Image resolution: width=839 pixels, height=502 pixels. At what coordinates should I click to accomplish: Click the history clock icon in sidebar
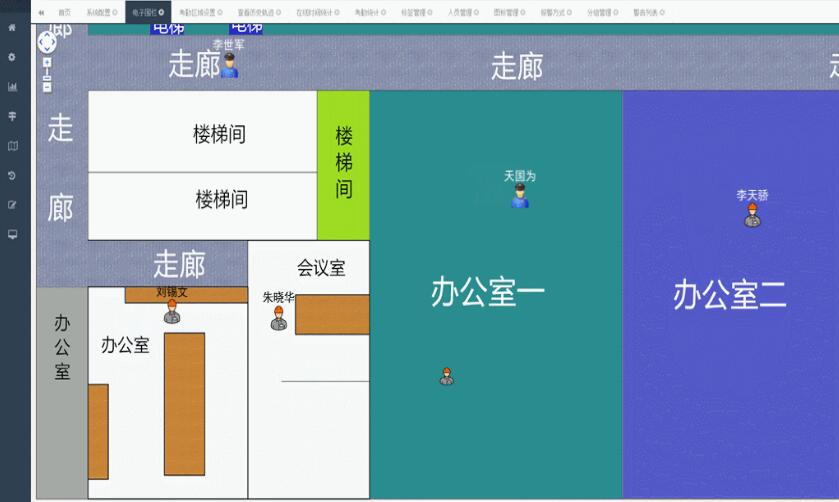point(12,175)
